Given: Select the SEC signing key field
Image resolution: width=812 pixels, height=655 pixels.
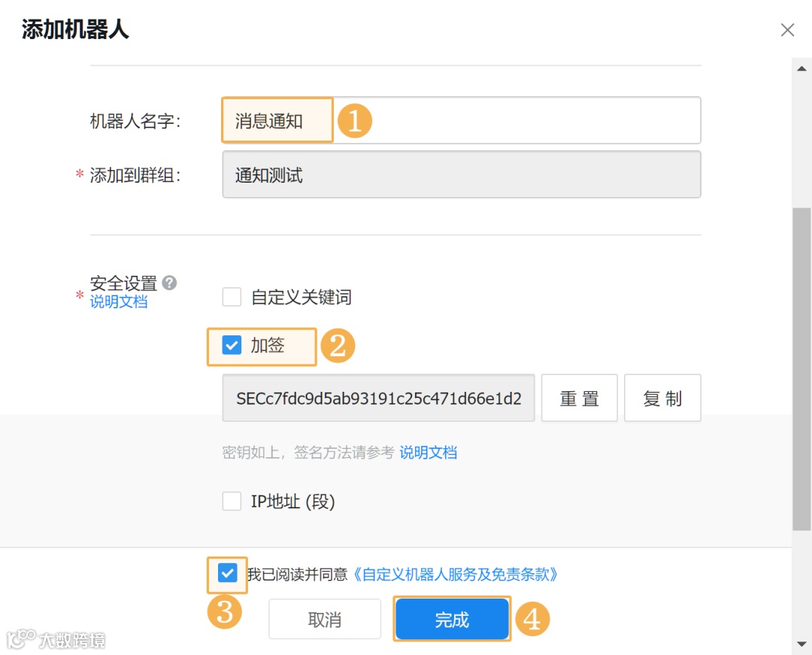Looking at the screenshot, I should pos(377,397).
